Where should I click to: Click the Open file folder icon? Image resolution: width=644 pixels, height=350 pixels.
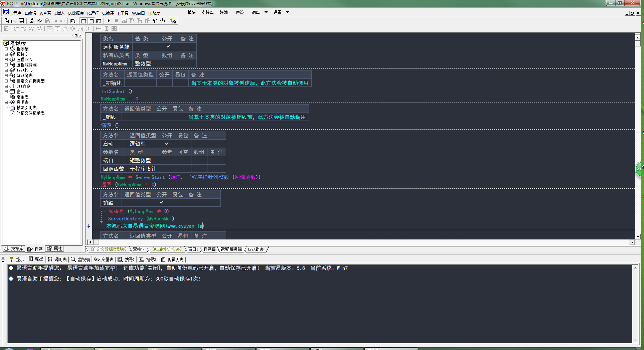[14, 21]
